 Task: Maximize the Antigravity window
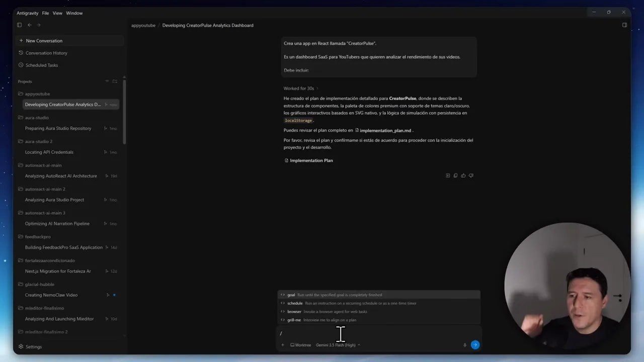click(609, 12)
